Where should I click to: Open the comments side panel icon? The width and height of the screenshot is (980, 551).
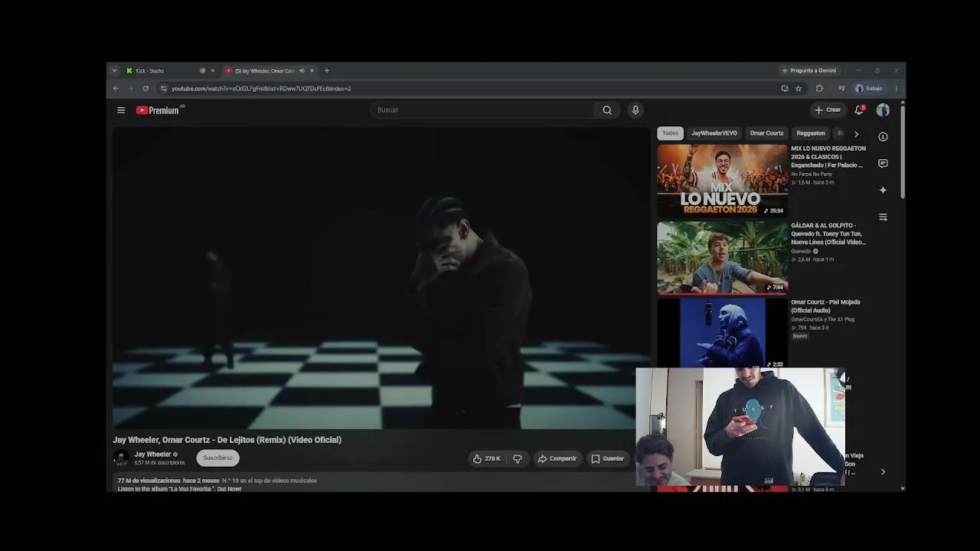point(883,164)
